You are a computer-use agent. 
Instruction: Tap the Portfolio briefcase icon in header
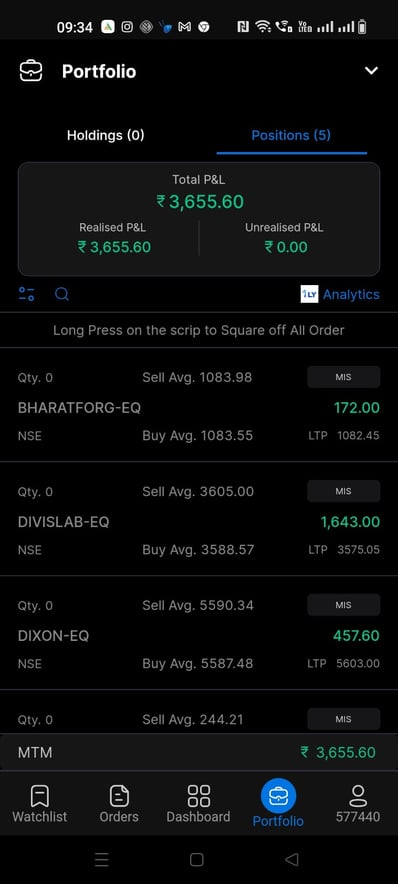coord(30,71)
